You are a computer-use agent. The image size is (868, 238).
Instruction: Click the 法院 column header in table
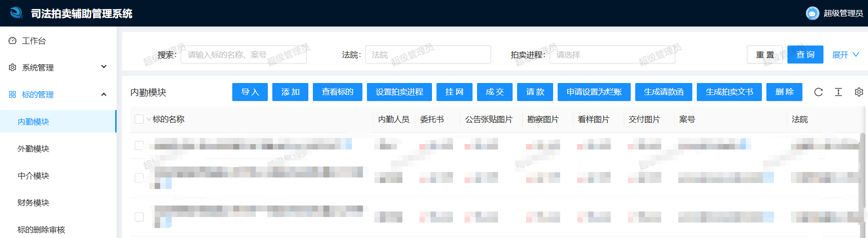coord(800,119)
